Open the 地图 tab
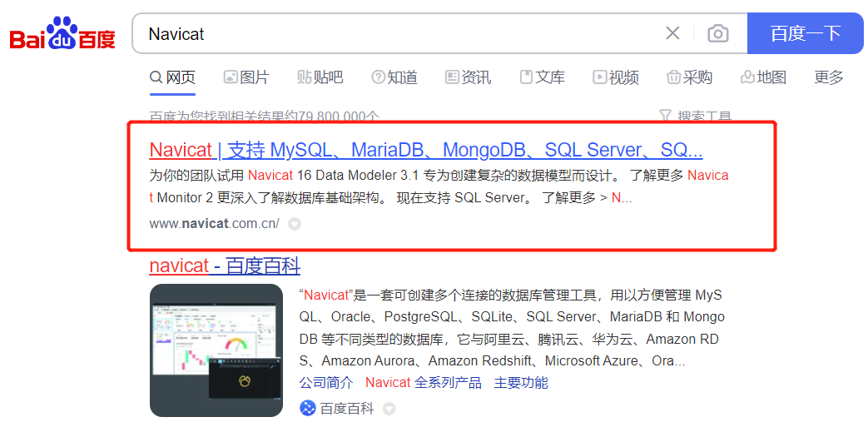Image resolution: width=868 pixels, height=432 pixels. point(763,77)
